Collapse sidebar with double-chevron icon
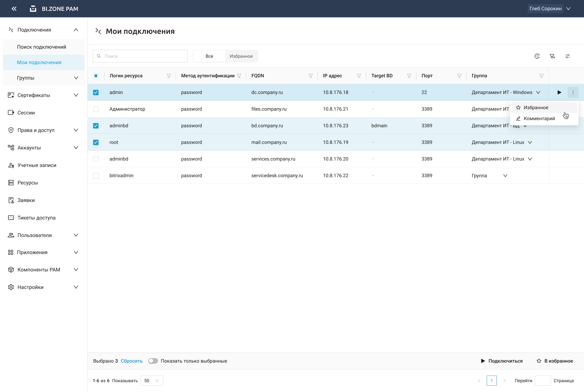This screenshot has height=392, width=584. [14, 9]
